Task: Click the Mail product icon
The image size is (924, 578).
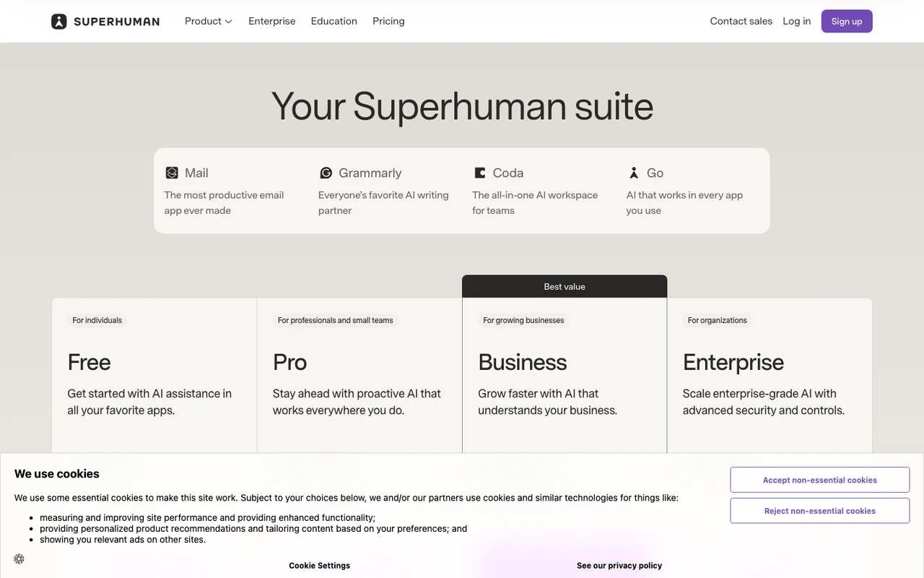Action: click(x=172, y=173)
